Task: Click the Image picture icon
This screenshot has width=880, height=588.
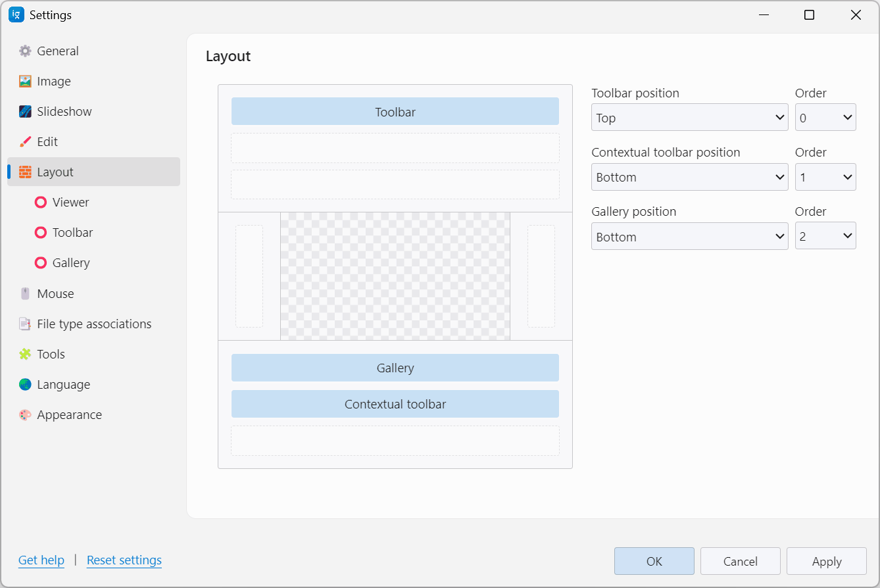Action: (25, 82)
